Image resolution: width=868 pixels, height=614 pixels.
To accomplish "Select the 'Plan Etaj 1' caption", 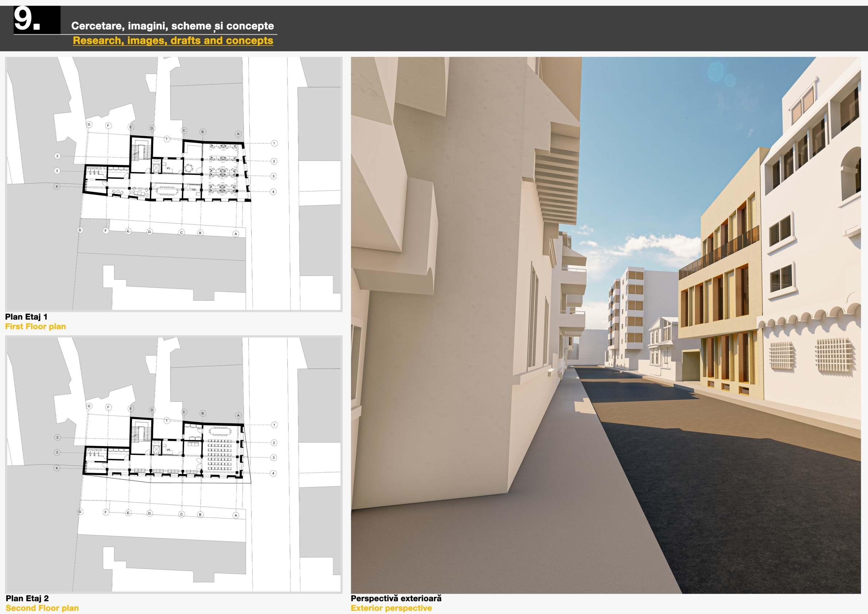I will (26, 317).
